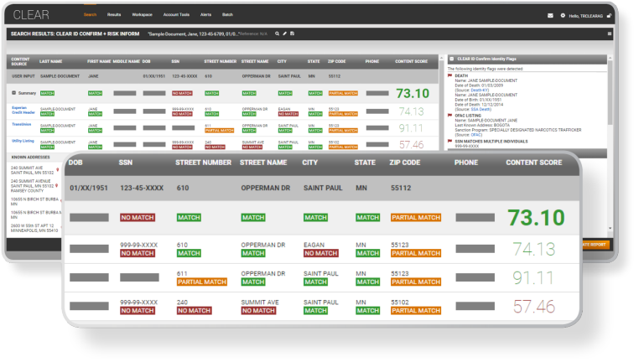Click the OFAC source link
The height and width of the screenshot is (362, 644).
pos(476,134)
